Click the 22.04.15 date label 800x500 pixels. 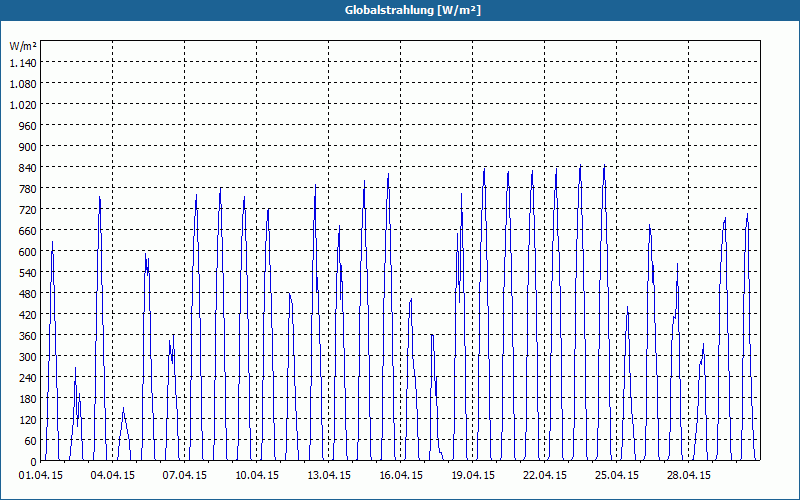544,476
